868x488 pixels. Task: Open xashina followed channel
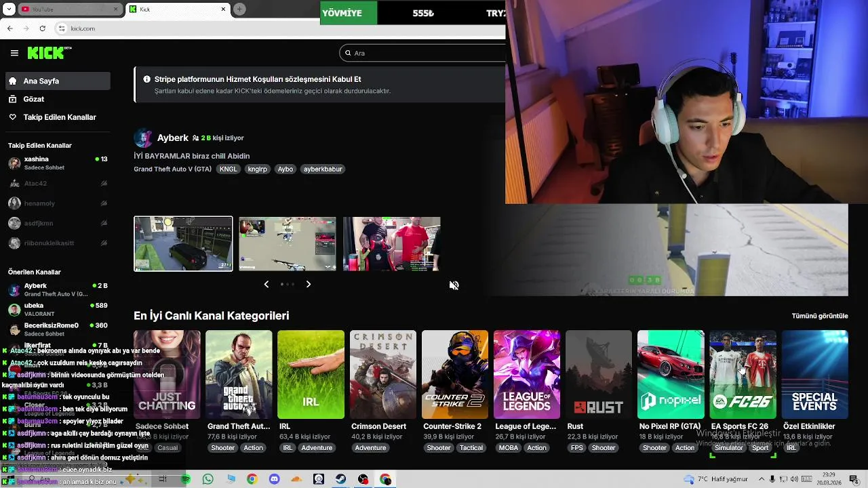tap(57, 163)
